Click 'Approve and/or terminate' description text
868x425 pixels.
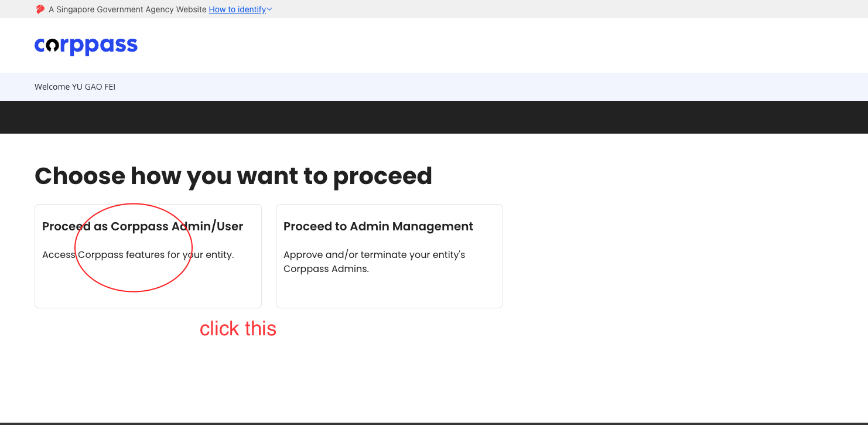point(374,262)
